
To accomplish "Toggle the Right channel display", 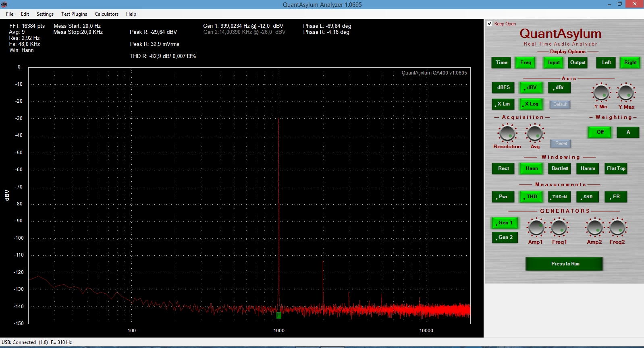I will coord(630,62).
